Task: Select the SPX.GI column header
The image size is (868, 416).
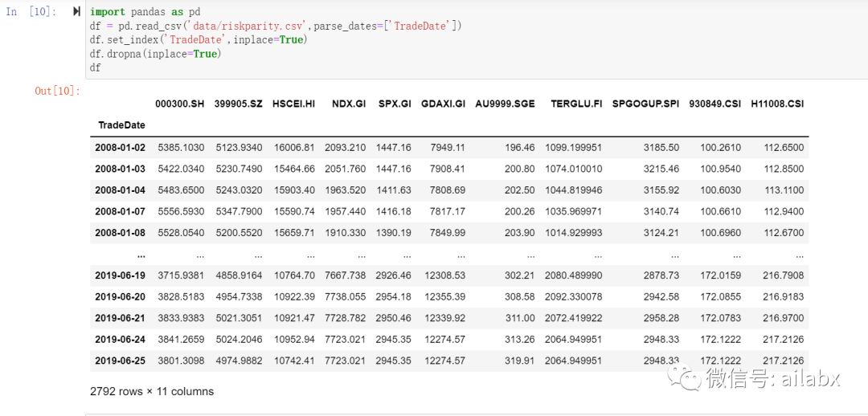Action: pos(395,104)
